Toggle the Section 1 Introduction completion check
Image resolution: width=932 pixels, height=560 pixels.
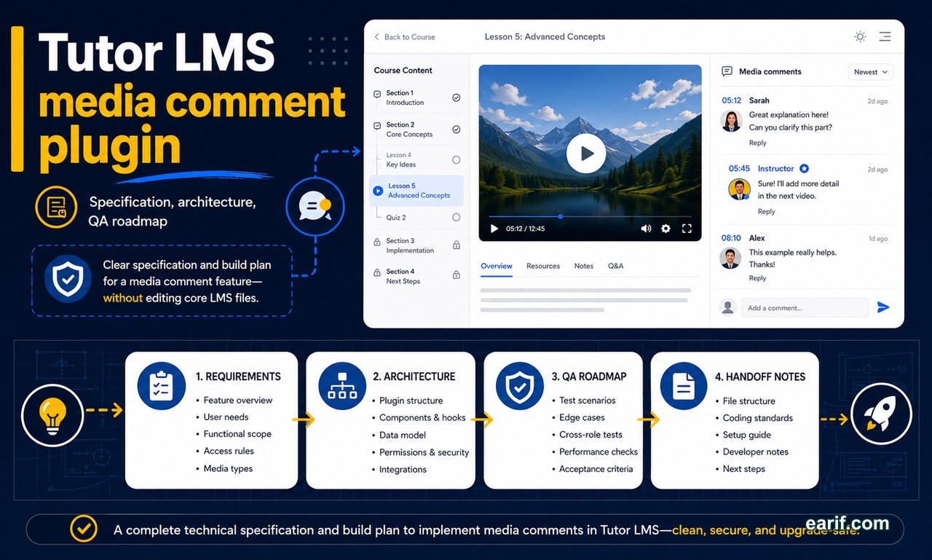[x=457, y=98]
